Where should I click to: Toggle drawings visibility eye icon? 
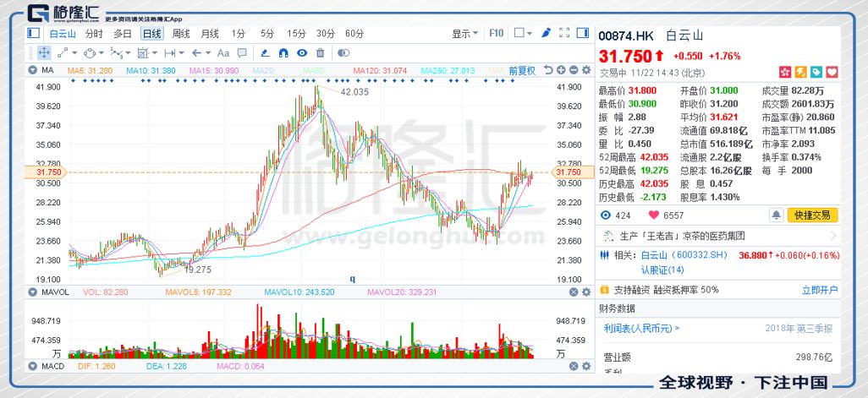302,53
